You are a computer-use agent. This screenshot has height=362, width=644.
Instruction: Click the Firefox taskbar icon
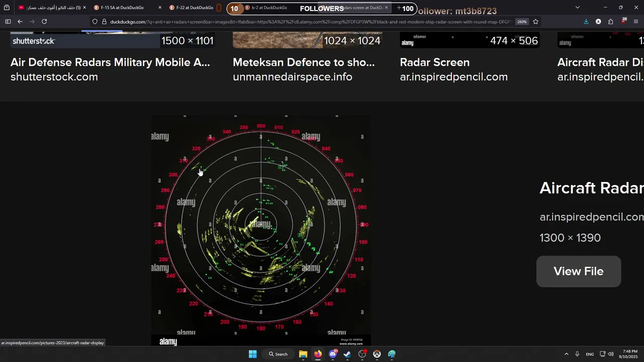318,354
